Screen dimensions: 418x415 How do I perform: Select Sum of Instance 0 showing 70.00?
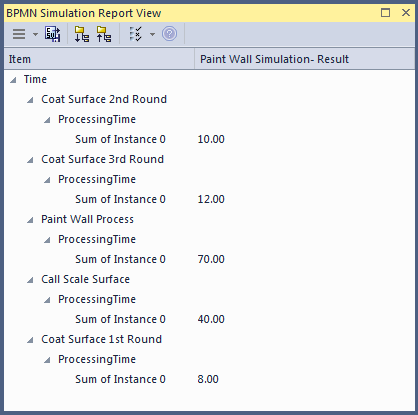120,259
